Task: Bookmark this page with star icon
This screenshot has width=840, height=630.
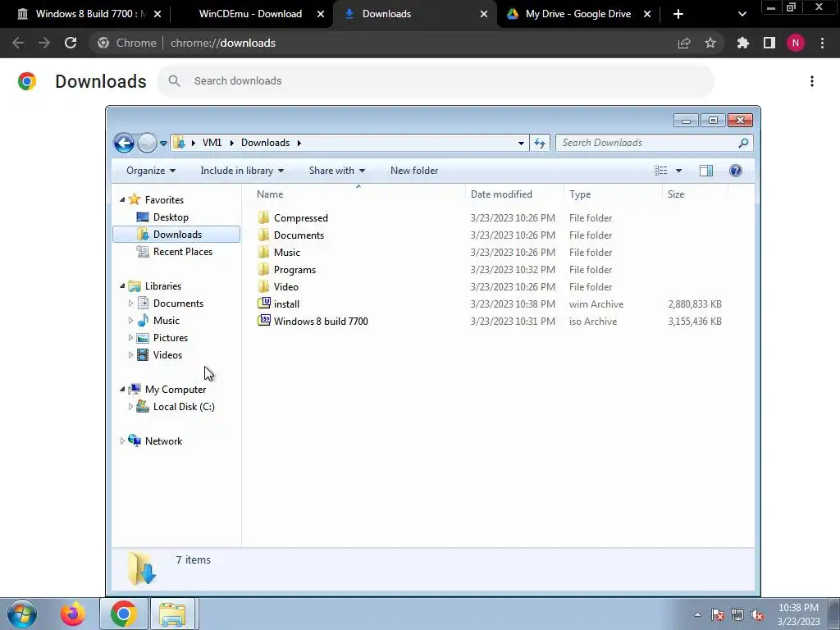Action: (710, 43)
